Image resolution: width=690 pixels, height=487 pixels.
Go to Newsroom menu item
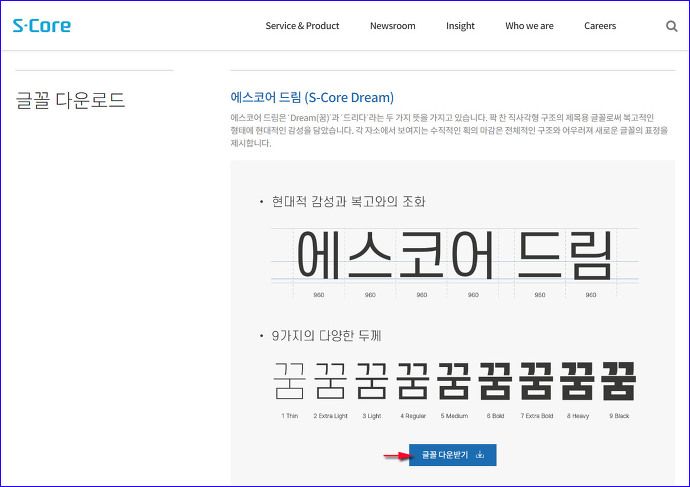[393, 26]
